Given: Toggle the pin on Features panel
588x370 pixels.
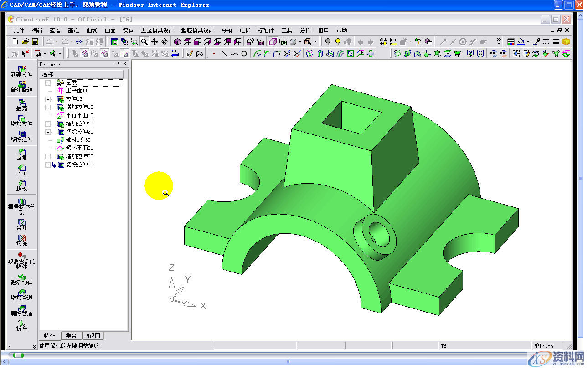Looking at the screenshot, I should pyautogui.click(x=118, y=64).
